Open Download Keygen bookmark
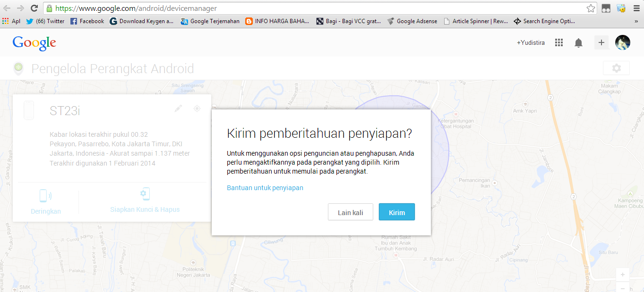 click(142, 21)
